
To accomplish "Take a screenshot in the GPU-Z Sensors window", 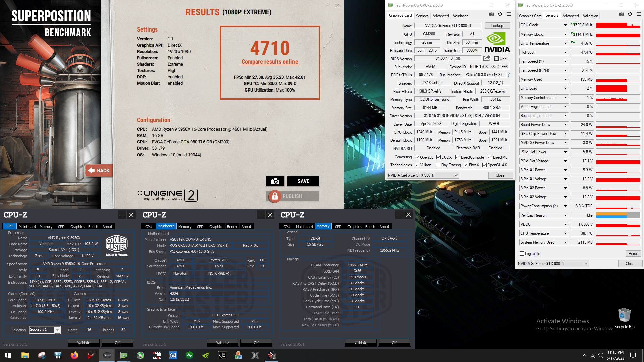I will 621,14.
